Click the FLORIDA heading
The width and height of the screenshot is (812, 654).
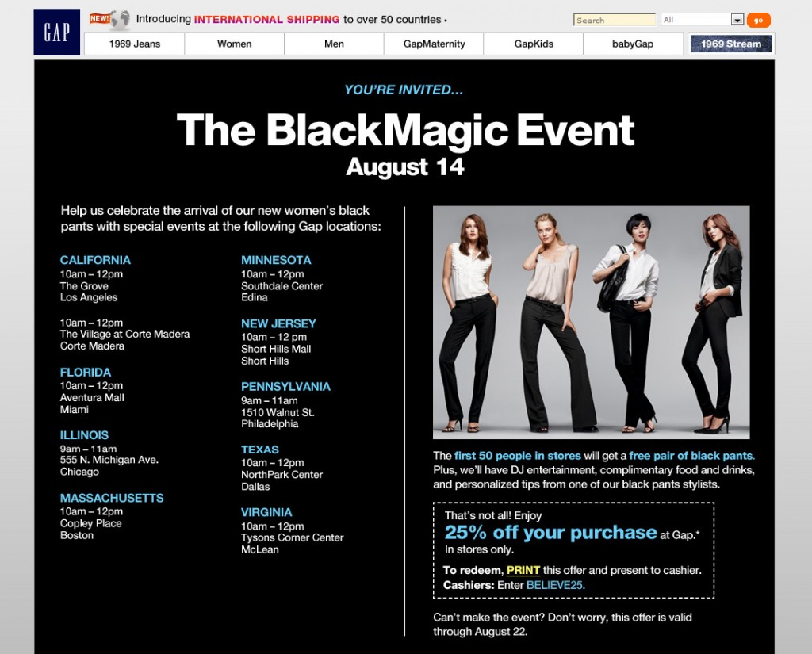(x=86, y=373)
